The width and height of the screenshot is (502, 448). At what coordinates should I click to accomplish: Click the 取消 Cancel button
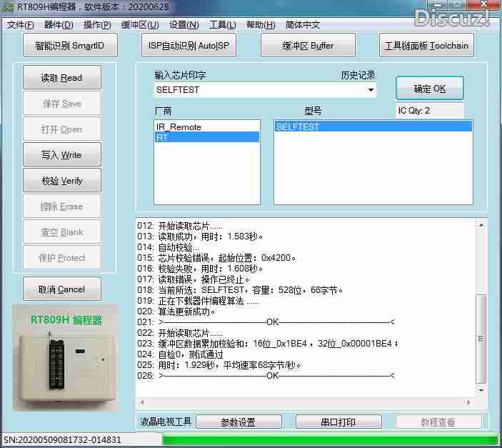(x=62, y=289)
